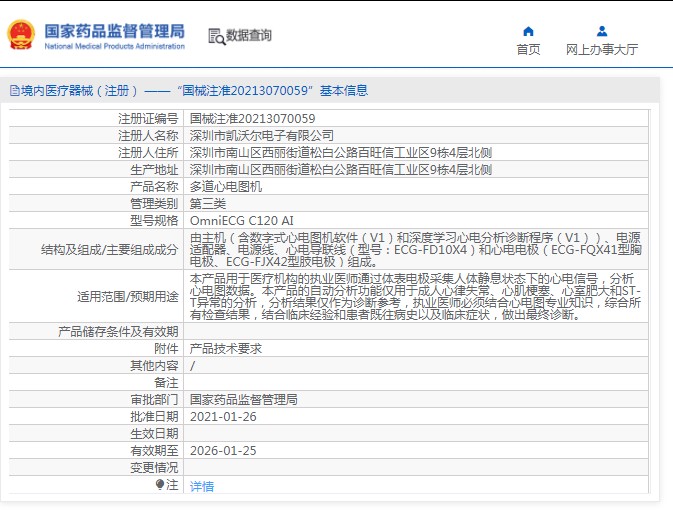Screen dimensions: 673x510
Task: Click the 注册人住所 address value
Action: pyautogui.click(x=341, y=152)
